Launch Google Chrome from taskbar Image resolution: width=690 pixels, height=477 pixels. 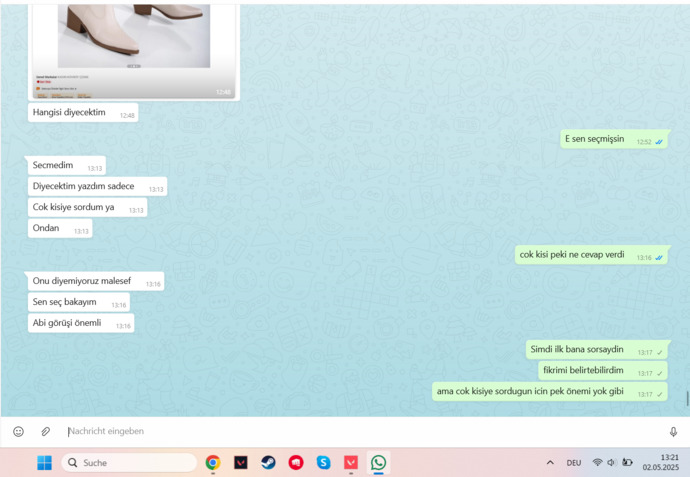pyautogui.click(x=213, y=462)
